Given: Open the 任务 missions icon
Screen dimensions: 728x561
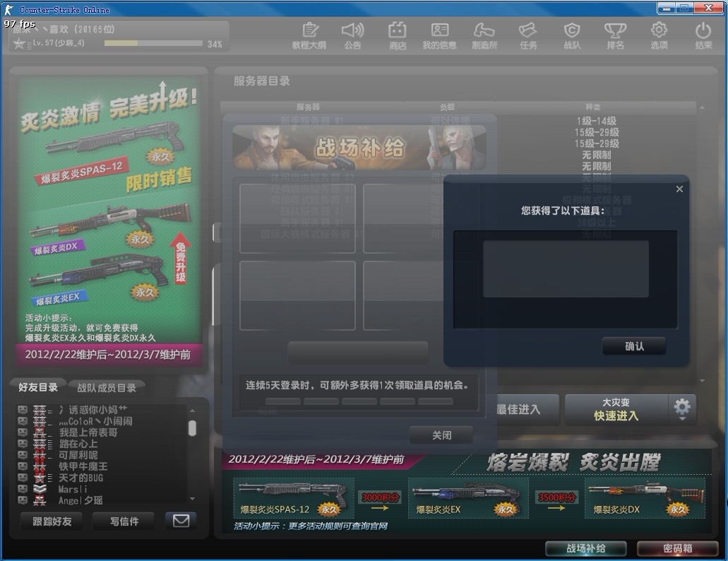Looking at the screenshot, I should [528, 35].
